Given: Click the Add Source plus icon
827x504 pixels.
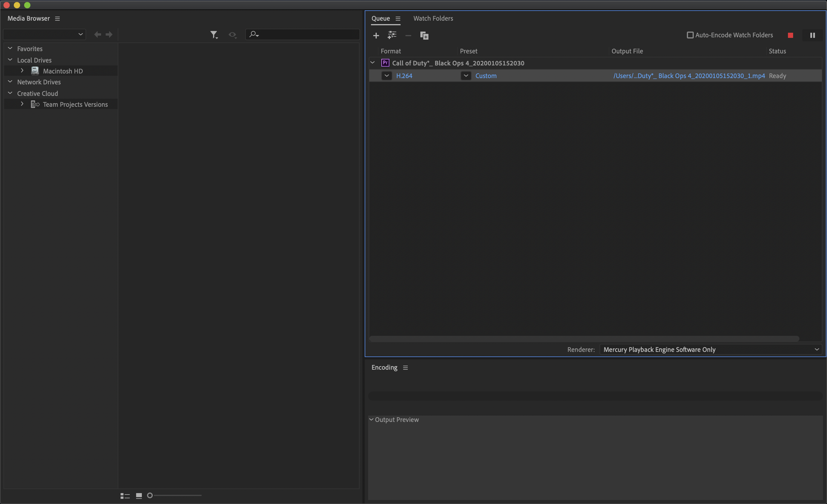Looking at the screenshot, I should (x=376, y=35).
